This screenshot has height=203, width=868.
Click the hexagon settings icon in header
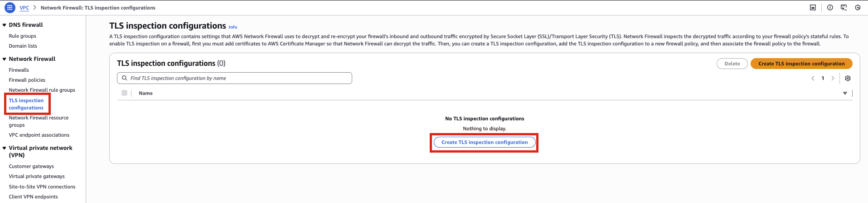point(858,8)
